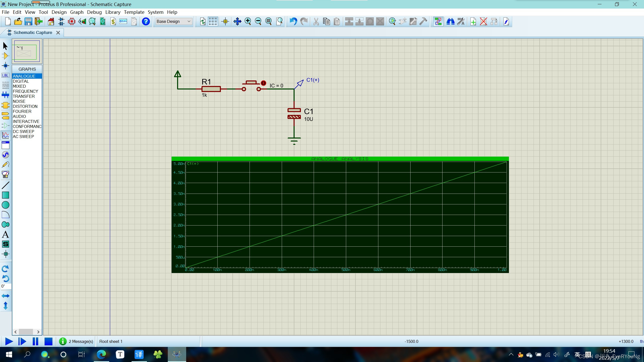Screen dimensions: 644x362
Task: Select FREQUENCY in the GRAPHS list
Action: tap(25, 91)
